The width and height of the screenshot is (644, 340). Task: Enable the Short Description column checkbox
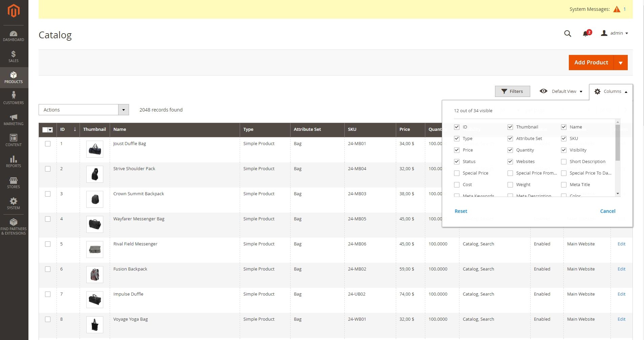(x=564, y=162)
